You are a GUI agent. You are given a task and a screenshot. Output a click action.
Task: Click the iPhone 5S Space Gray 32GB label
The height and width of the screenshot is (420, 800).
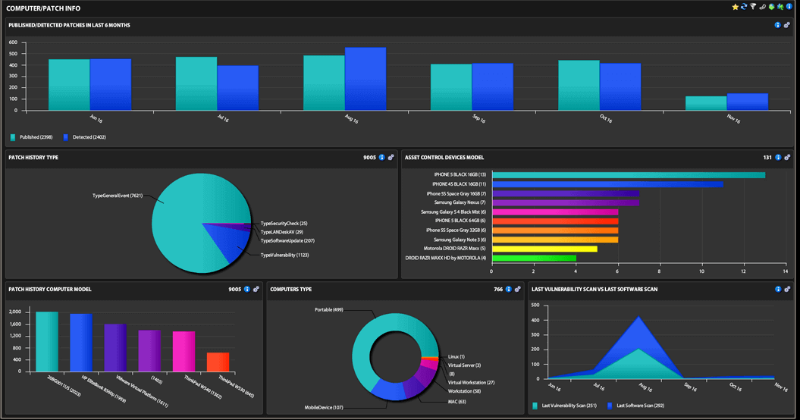[x=456, y=230]
